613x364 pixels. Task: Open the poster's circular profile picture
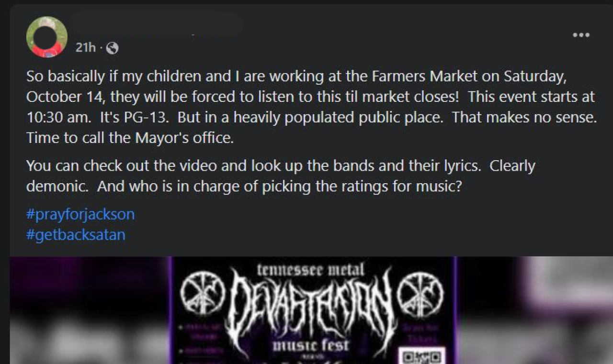pyautogui.click(x=47, y=37)
